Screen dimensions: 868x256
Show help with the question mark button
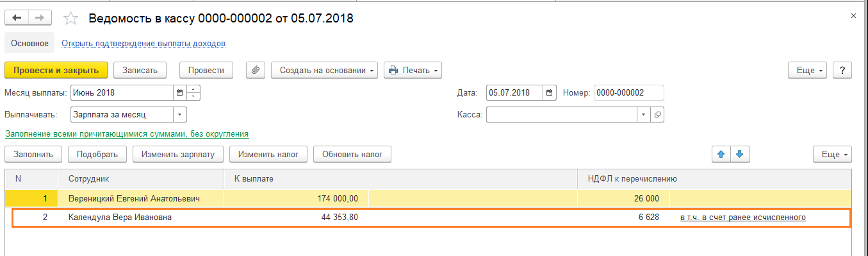click(x=842, y=70)
